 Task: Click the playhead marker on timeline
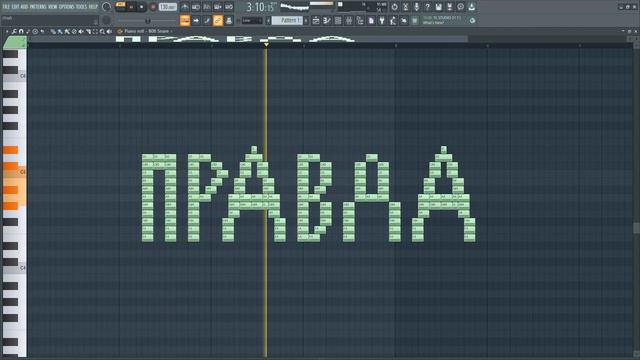(x=266, y=44)
